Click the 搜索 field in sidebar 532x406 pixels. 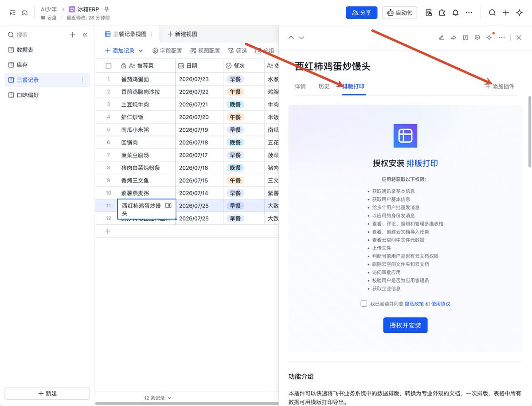[38, 35]
